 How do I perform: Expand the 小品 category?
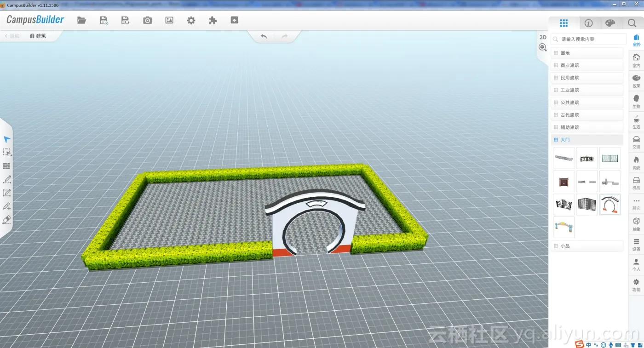pyautogui.click(x=587, y=246)
